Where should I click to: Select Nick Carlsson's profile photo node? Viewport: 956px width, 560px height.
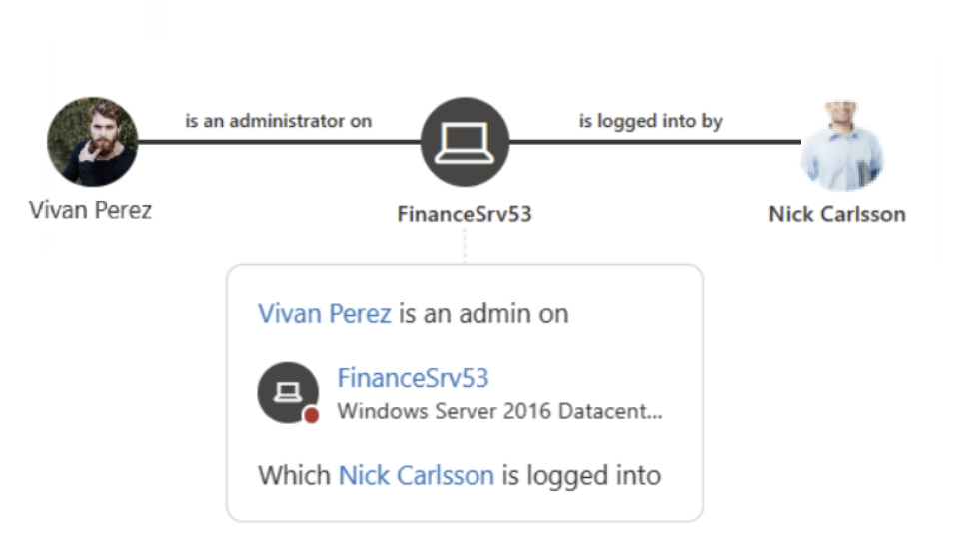(842, 145)
